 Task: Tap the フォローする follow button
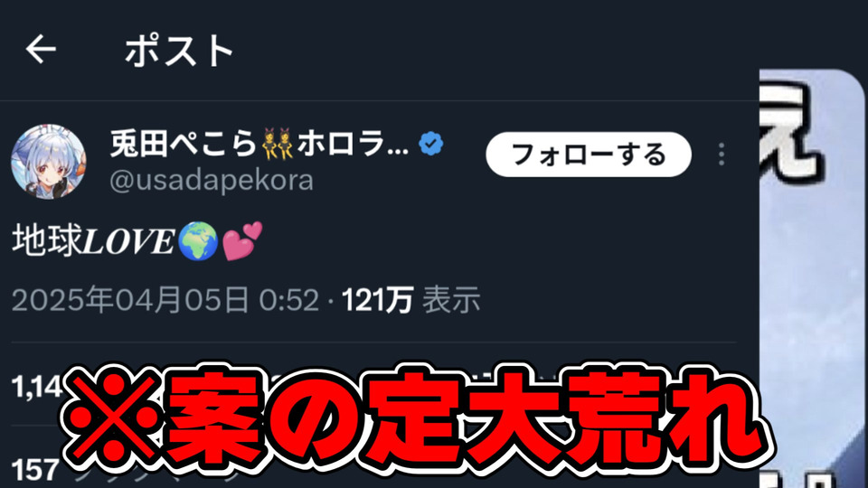tap(589, 155)
